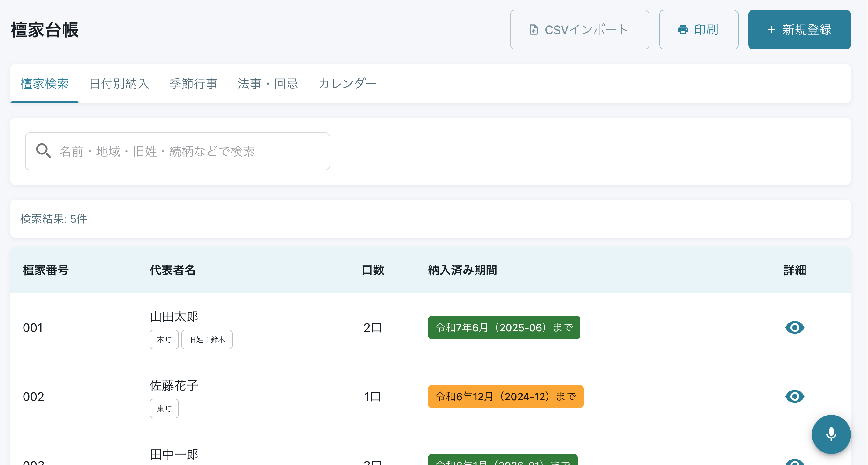Select the 法事・回忌 tab
This screenshot has height=465, width=868.
coord(268,84)
